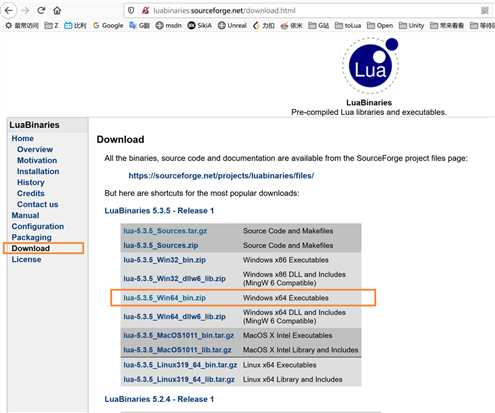Viewport: 495px width, 413px height.
Task: Open the toLua bookmark folder
Action: [x=348, y=25]
